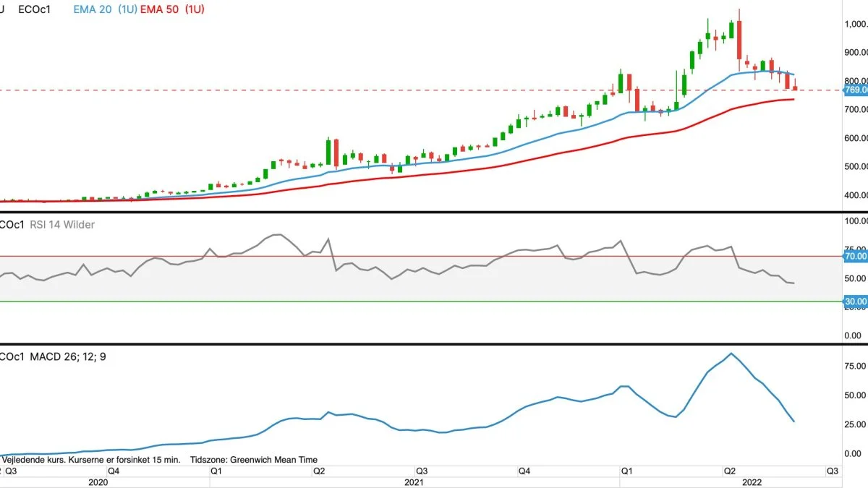Select the 2020 year label on timeline
Image resolution: width=868 pixels, height=488 pixels.
(x=98, y=481)
